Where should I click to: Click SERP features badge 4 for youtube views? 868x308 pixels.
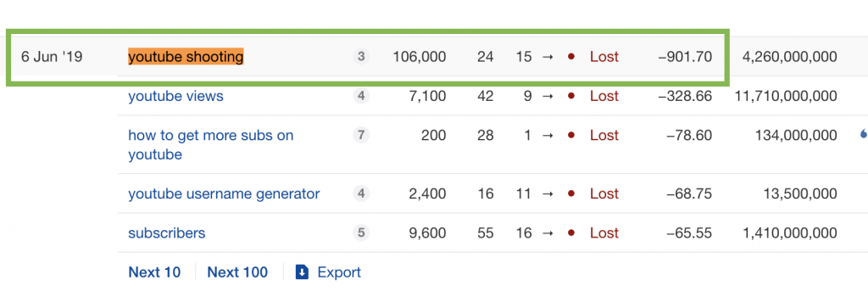361,96
